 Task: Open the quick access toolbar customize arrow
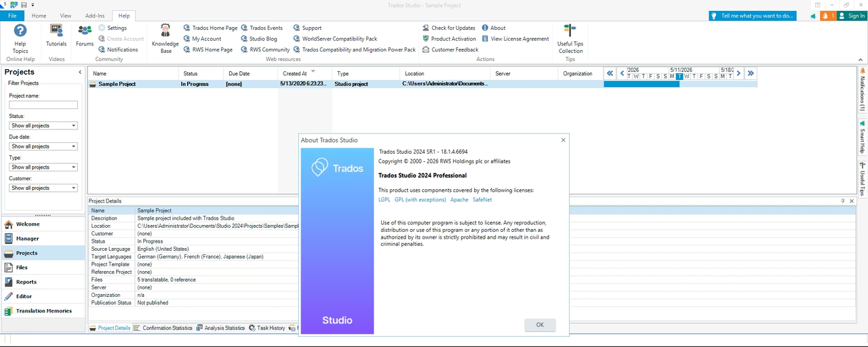coord(33,5)
